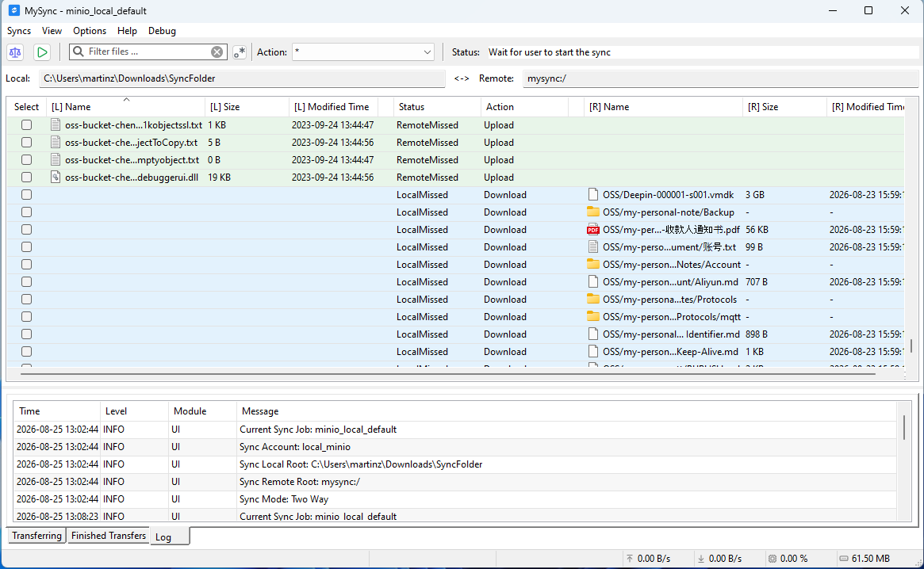Click the file icon of oss-bucket-che...jectToCopy.txt

(x=56, y=142)
